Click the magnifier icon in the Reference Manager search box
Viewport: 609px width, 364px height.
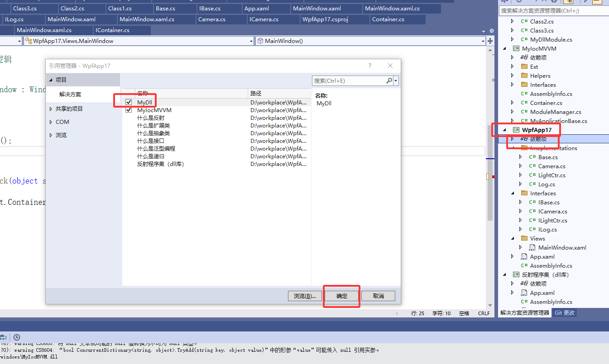pyautogui.click(x=388, y=80)
